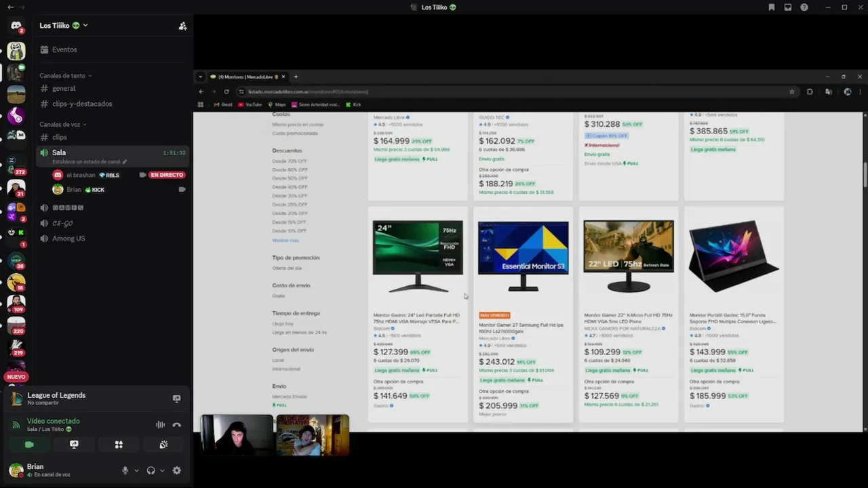Open headphone output options arrow

point(161,470)
